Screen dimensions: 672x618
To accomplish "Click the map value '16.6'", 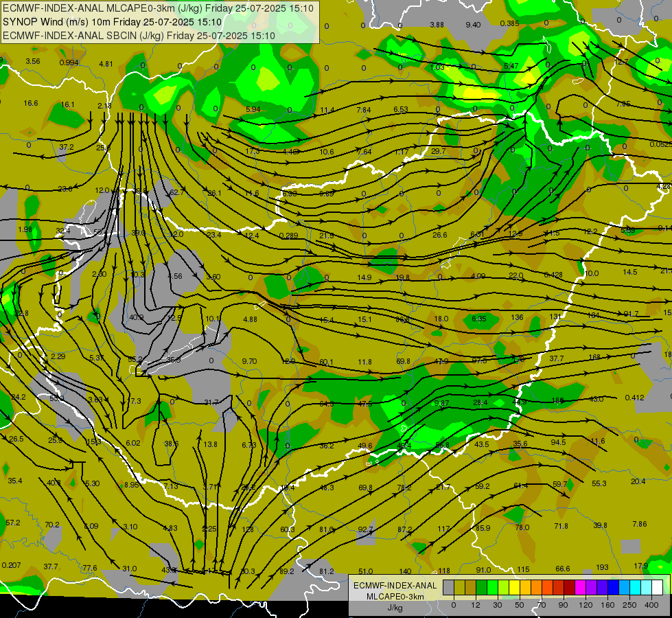I will point(31,103).
